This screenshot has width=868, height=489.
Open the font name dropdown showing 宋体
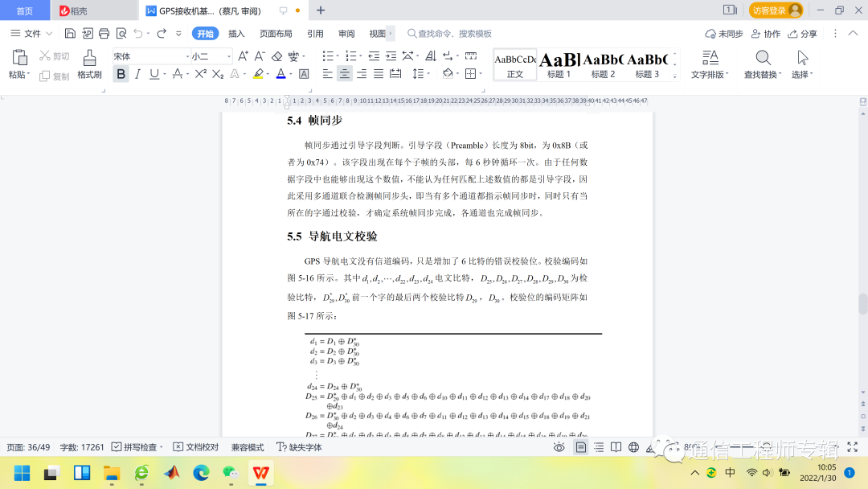149,56
